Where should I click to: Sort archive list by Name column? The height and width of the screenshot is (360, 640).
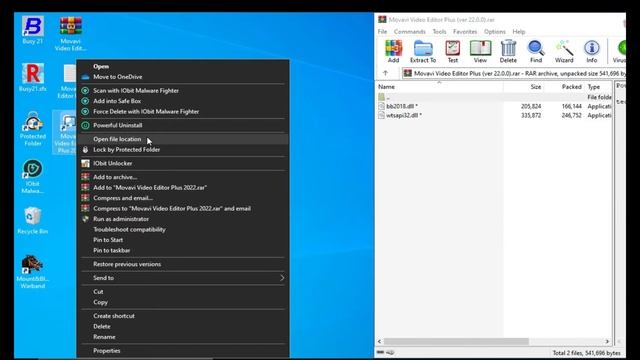click(x=439, y=87)
